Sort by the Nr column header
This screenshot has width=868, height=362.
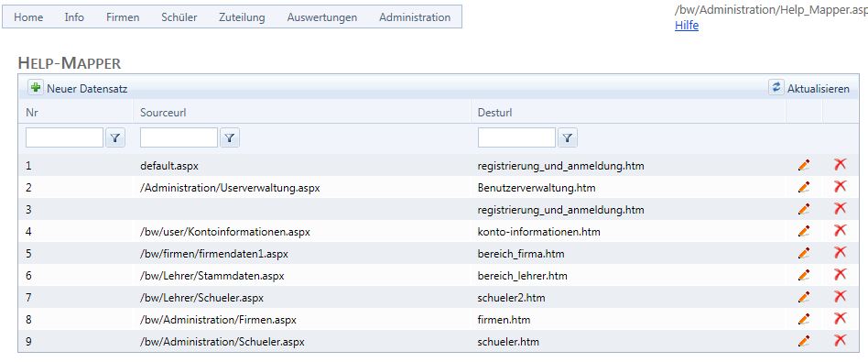coord(31,113)
